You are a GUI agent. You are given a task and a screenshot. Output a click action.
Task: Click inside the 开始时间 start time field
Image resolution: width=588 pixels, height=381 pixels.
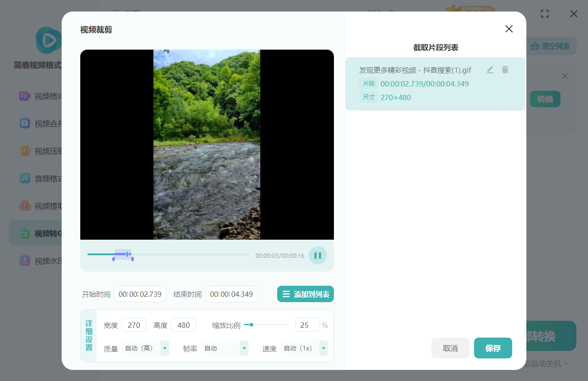point(140,294)
